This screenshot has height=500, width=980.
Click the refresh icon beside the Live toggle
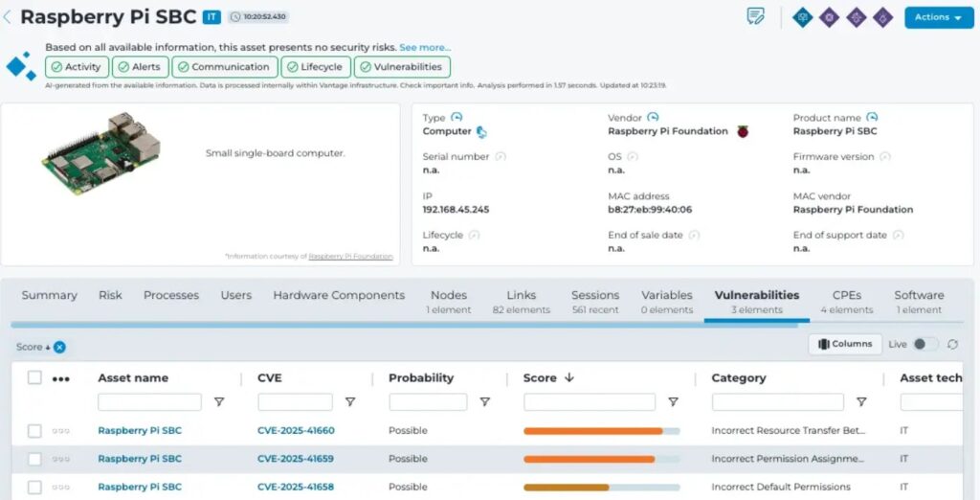coord(953,344)
